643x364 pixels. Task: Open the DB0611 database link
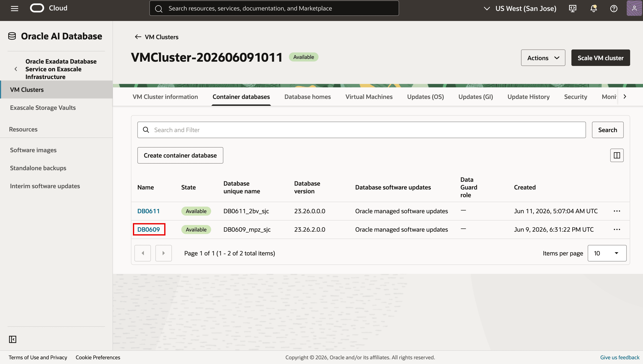148,211
